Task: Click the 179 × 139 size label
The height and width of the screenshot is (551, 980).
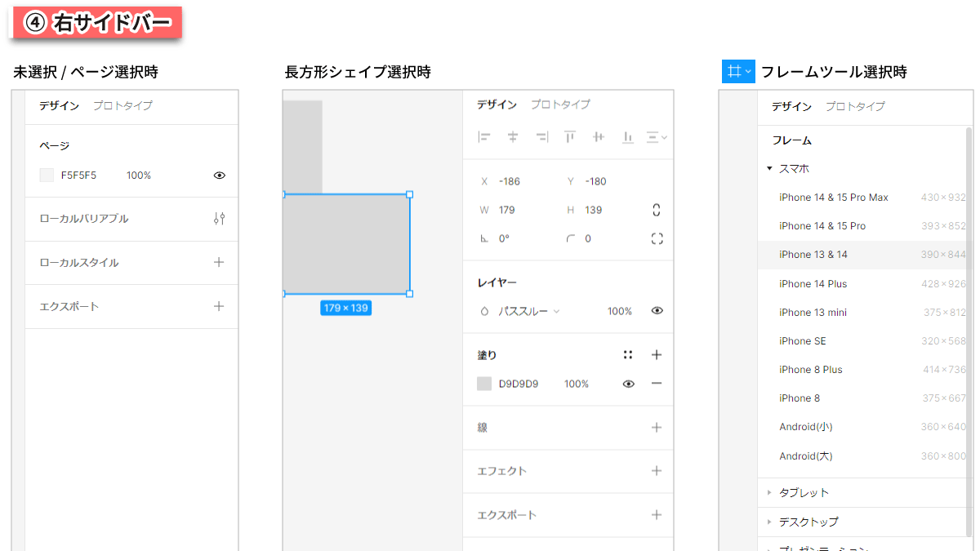Action: click(x=345, y=308)
